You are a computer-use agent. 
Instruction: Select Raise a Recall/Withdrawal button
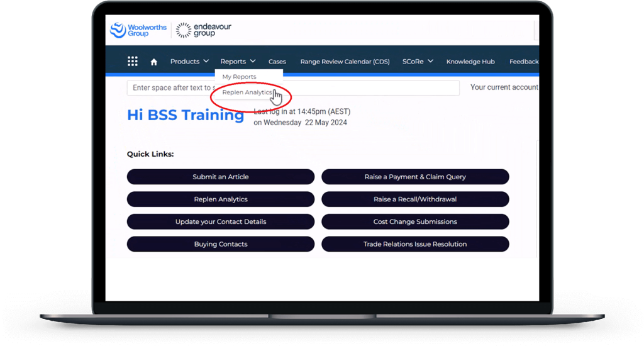(415, 199)
